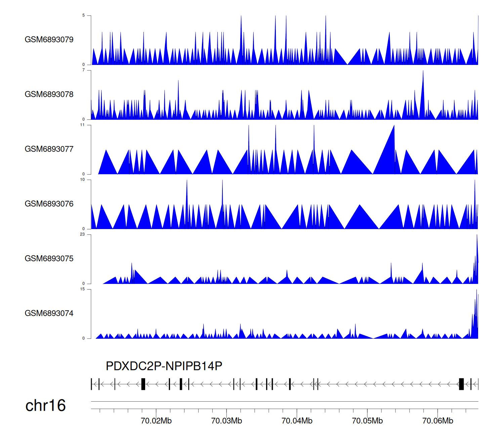Click the GSM6893079 track label
The image size is (504, 444).
coord(49,40)
